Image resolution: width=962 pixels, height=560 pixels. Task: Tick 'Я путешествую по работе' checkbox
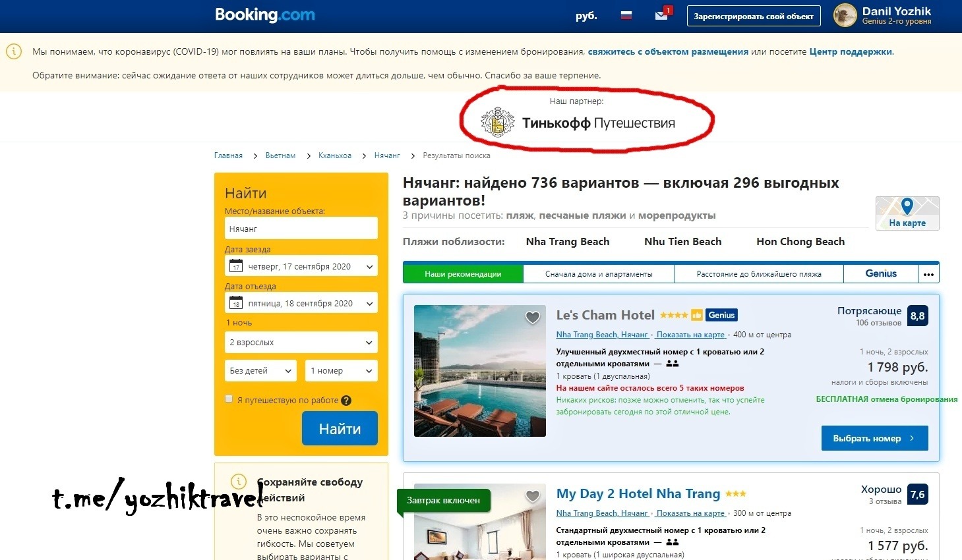coord(229,399)
